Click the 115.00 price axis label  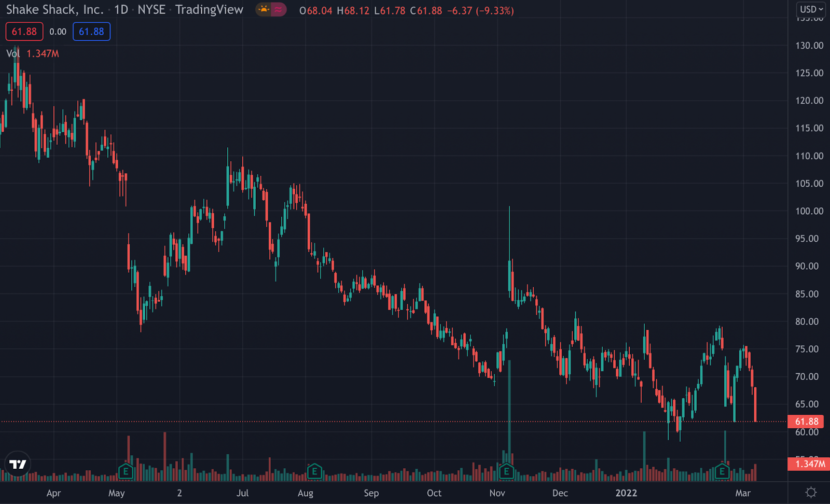[x=809, y=128]
